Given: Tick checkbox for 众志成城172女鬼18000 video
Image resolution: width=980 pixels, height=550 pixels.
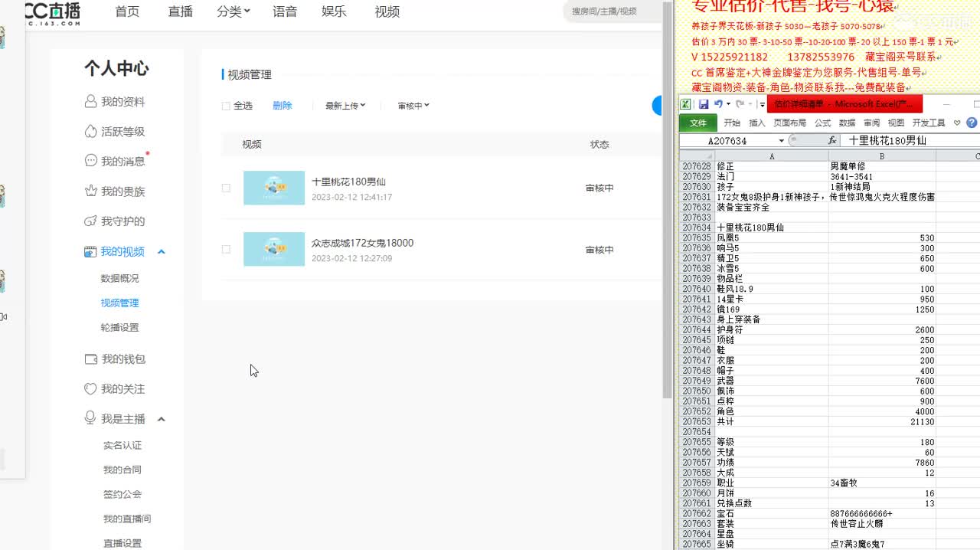Looking at the screenshot, I should [x=226, y=249].
